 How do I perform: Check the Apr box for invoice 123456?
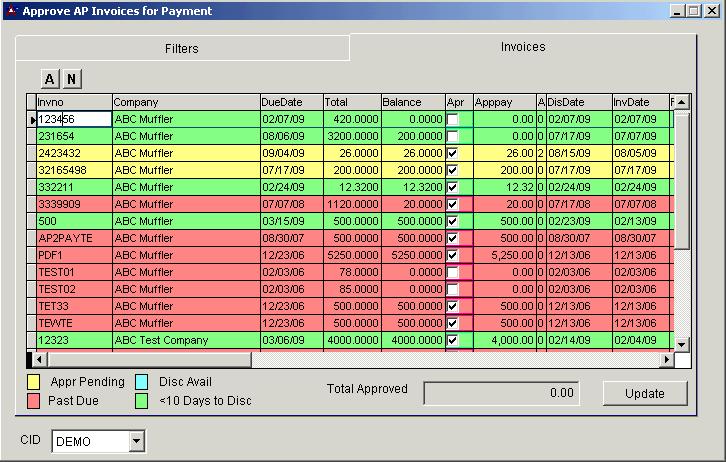coord(453,119)
